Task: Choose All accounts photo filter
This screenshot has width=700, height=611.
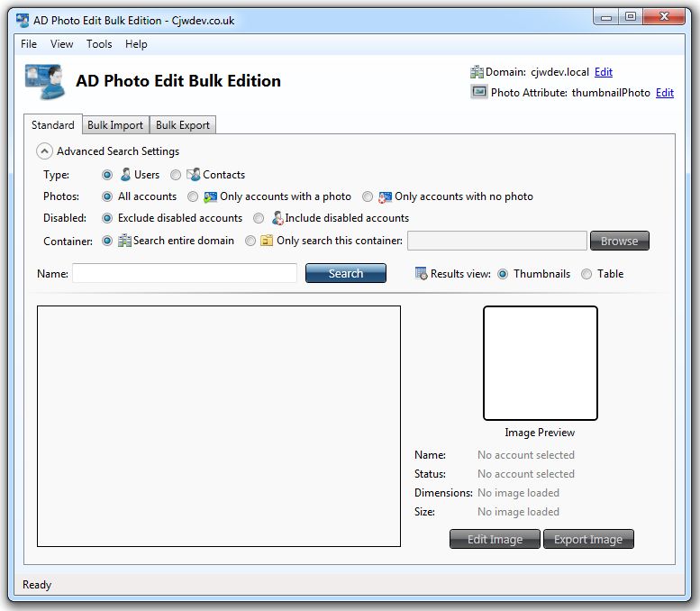Action: click(x=107, y=196)
